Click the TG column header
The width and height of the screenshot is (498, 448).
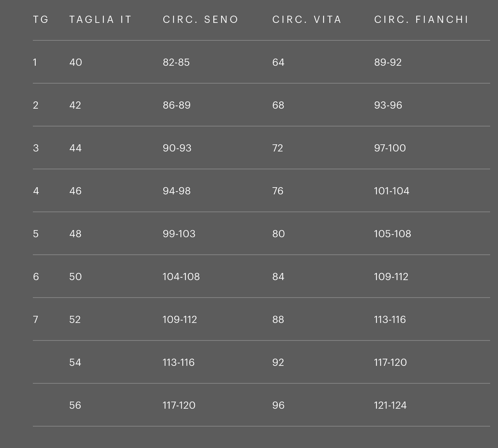coord(41,20)
